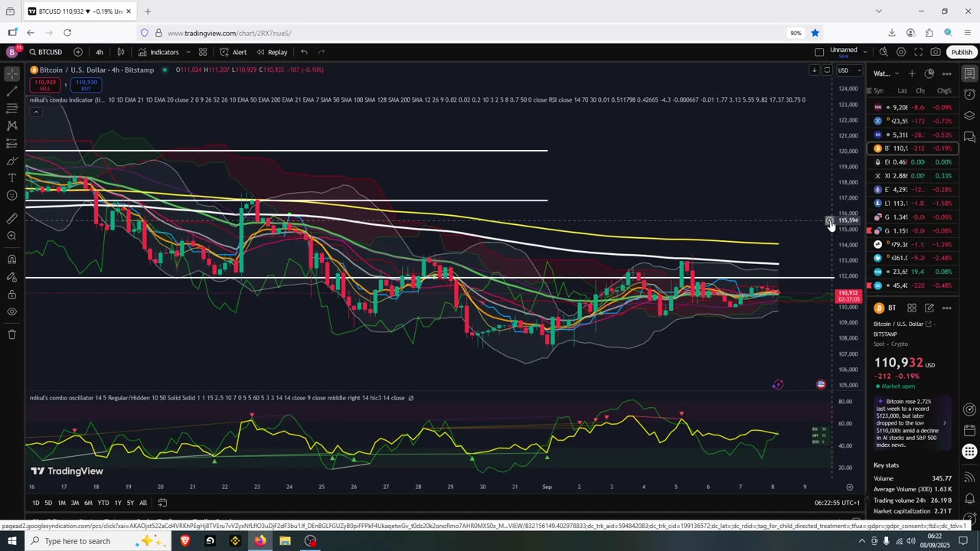Edit notes for BTC with pencil icon

(x=929, y=308)
